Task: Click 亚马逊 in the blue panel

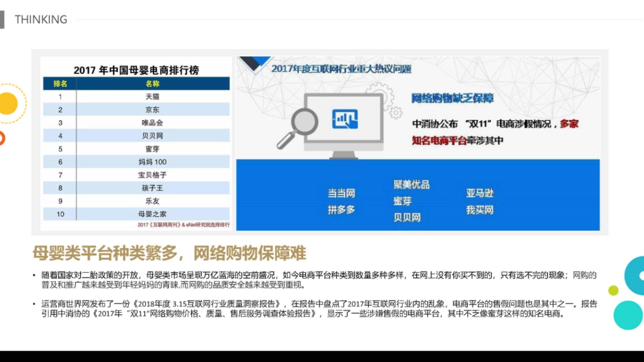Action: pos(479,193)
